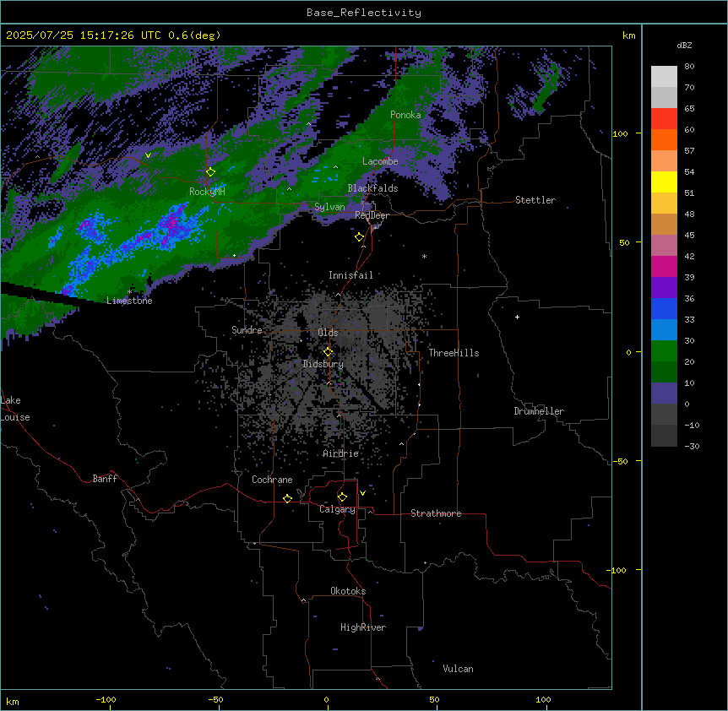
Task: Pick the slate purple 0-10 dBZ legend color
Action: click(x=664, y=393)
